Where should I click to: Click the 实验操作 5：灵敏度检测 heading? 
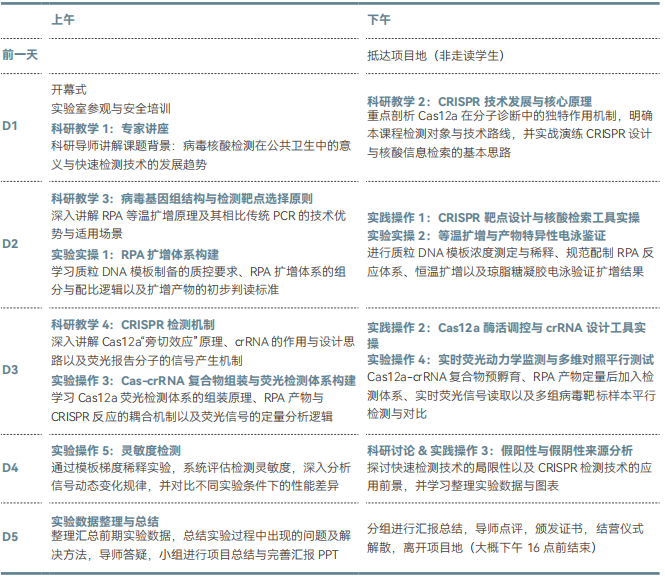116,451
